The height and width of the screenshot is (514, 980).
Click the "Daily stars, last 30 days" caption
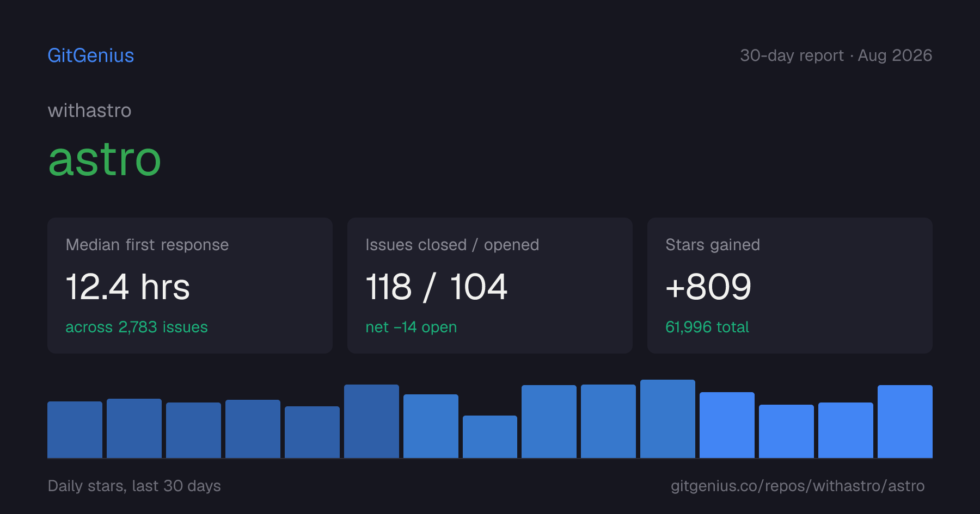(134, 486)
